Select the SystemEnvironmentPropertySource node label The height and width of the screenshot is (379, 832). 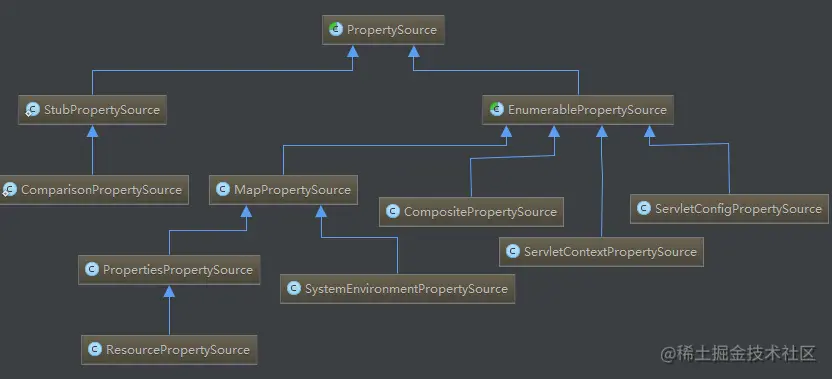pyautogui.click(x=406, y=289)
